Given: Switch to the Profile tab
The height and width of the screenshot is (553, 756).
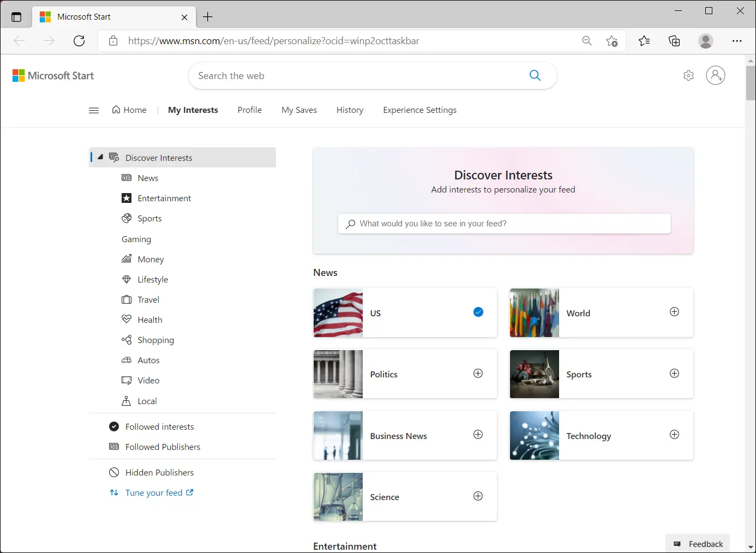Looking at the screenshot, I should click(x=249, y=110).
